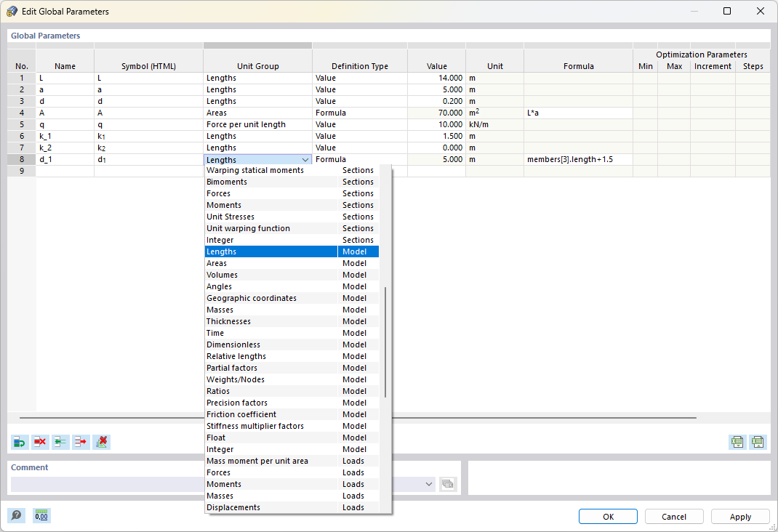Select Ratios from the unit group list

click(292, 391)
